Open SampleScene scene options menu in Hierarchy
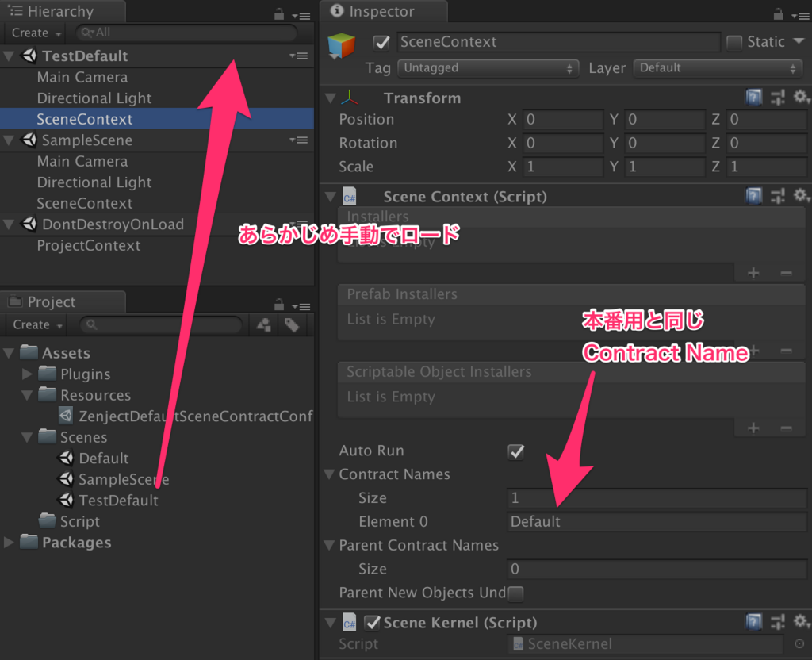 click(x=299, y=140)
